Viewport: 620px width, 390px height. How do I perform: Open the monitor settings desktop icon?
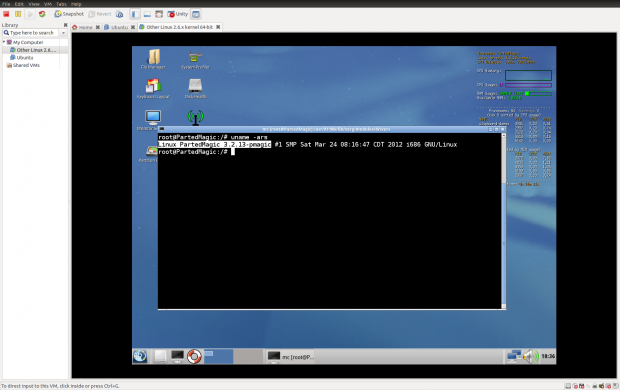point(153,117)
